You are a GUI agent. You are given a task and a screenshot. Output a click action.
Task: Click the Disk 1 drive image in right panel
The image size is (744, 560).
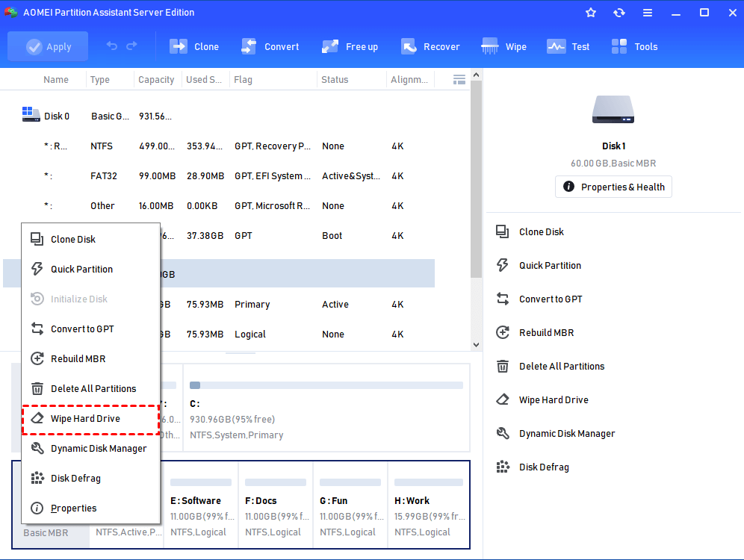(x=613, y=110)
